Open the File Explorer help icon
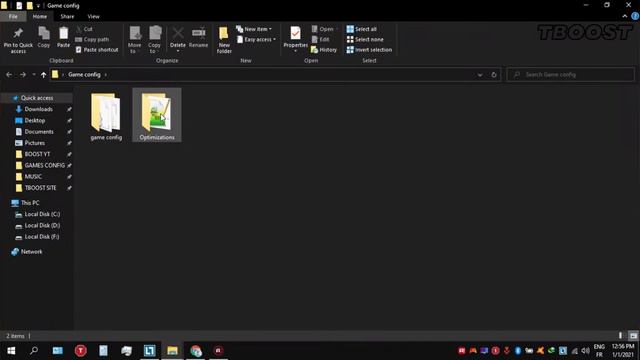The height and width of the screenshot is (360, 640). pyautogui.click(x=635, y=16)
